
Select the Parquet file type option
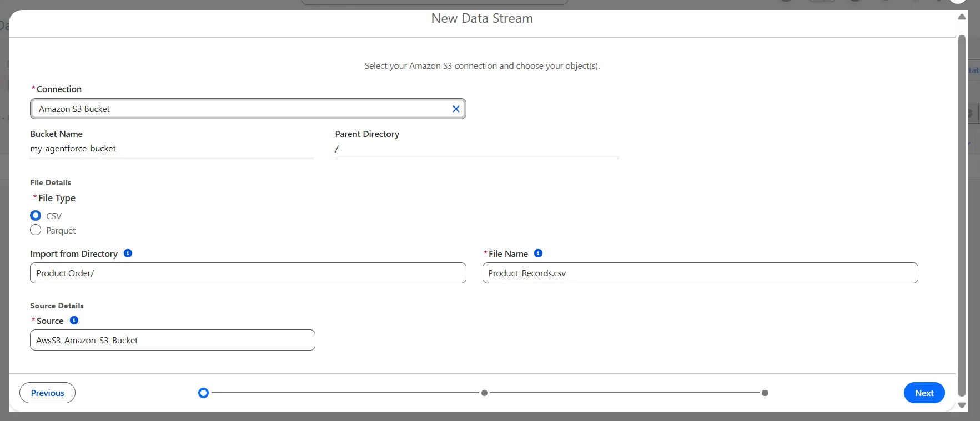point(36,230)
